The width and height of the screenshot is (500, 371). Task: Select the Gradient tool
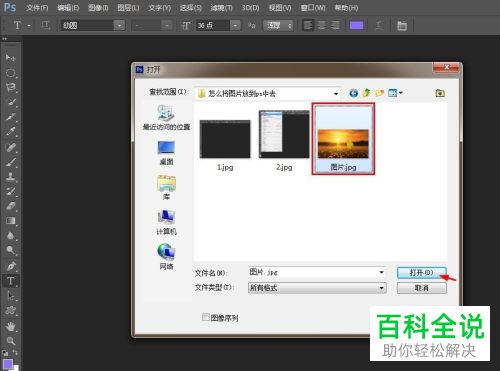[x=10, y=221]
